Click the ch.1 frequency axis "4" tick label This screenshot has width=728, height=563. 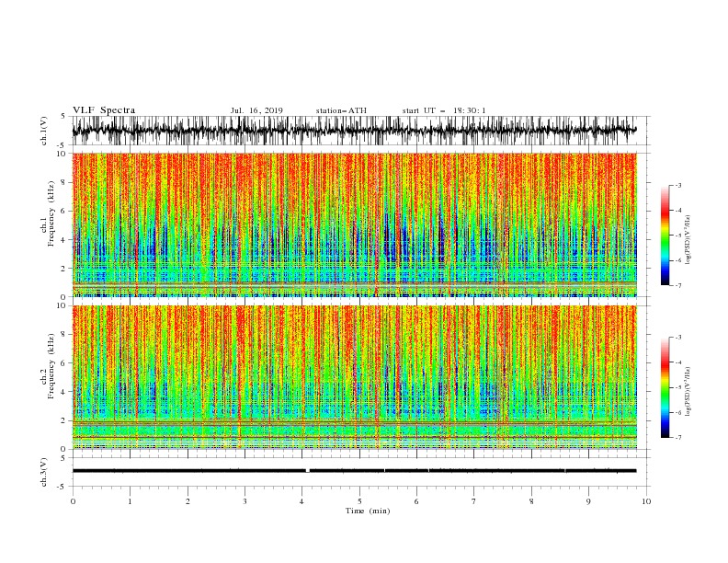(63, 240)
